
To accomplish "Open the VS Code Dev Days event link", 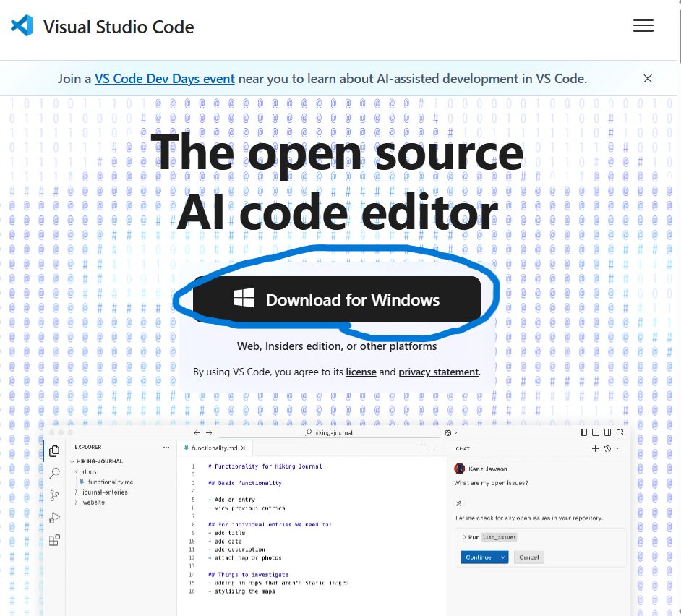I will click(x=164, y=79).
